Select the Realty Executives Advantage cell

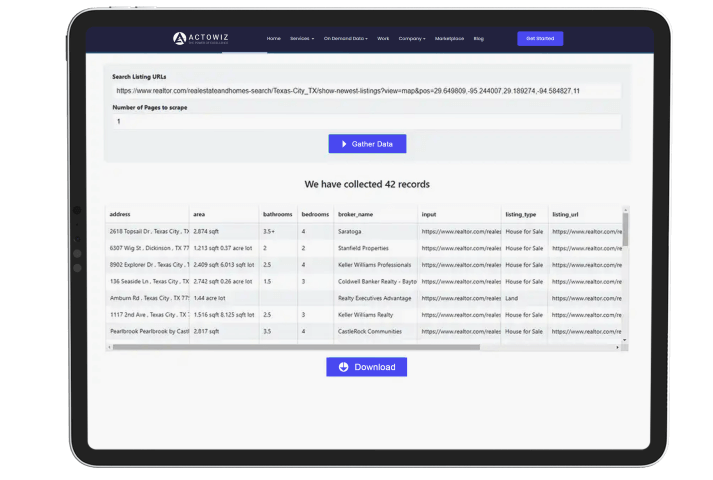click(x=376, y=298)
